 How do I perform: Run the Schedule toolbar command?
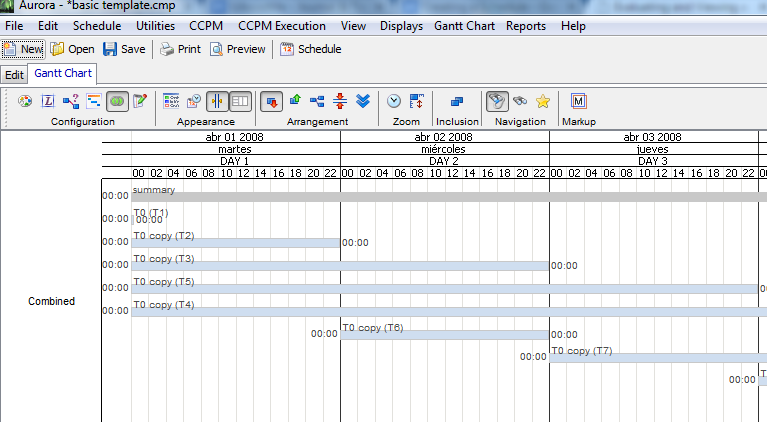(311, 49)
